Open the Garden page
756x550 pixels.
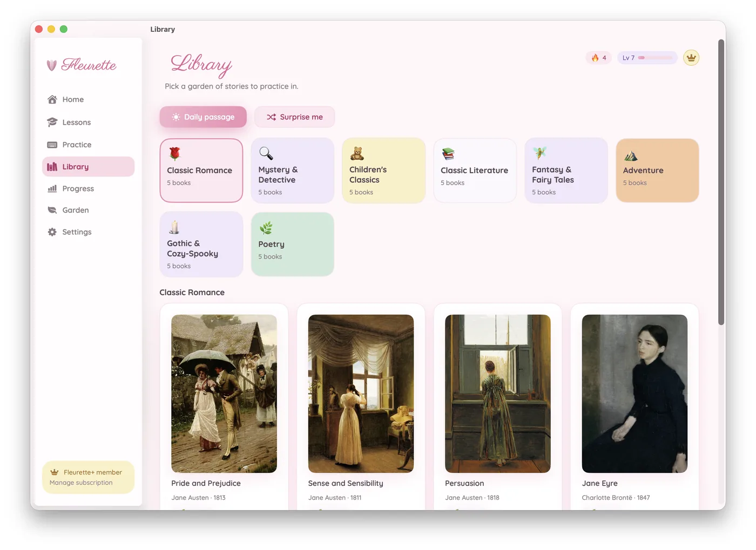pos(88,210)
